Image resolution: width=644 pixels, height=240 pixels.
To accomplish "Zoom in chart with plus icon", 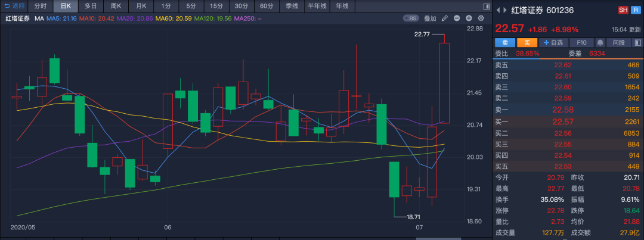I will click(x=469, y=18).
